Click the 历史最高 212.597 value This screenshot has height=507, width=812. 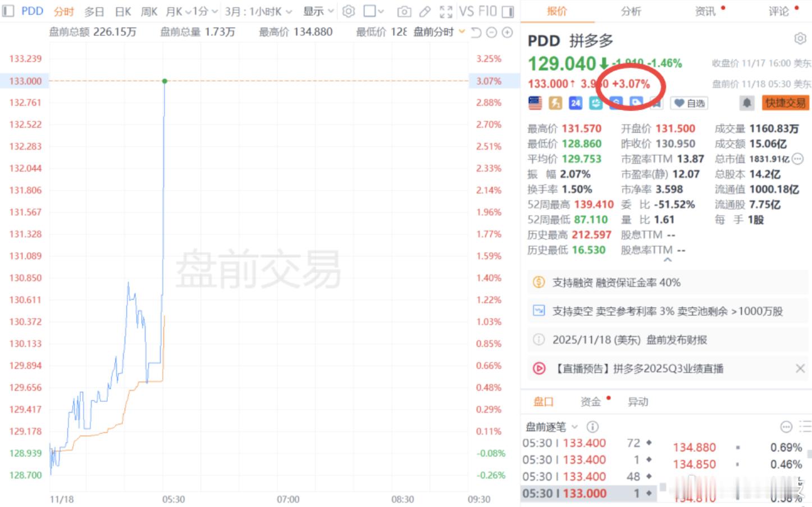(x=591, y=235)
